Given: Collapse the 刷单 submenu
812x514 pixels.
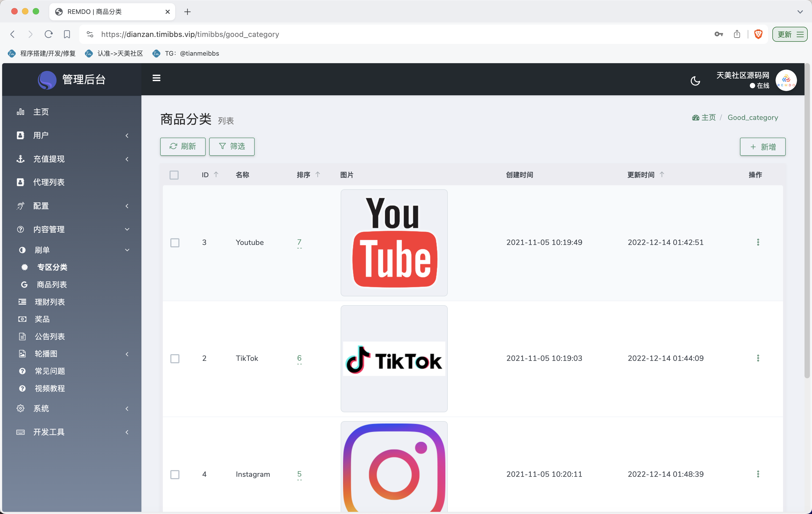Looking at the screenshot, I should pyautogui.click(x=72, y=250).
